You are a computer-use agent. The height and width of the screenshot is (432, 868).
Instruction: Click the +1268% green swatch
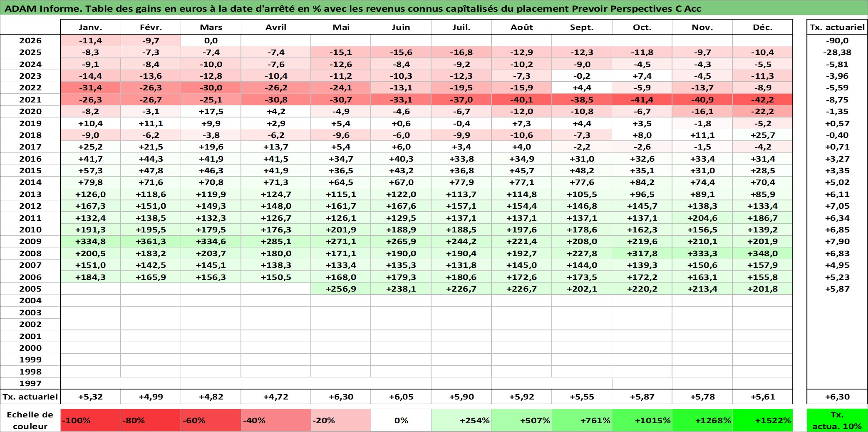pos(702,420)
